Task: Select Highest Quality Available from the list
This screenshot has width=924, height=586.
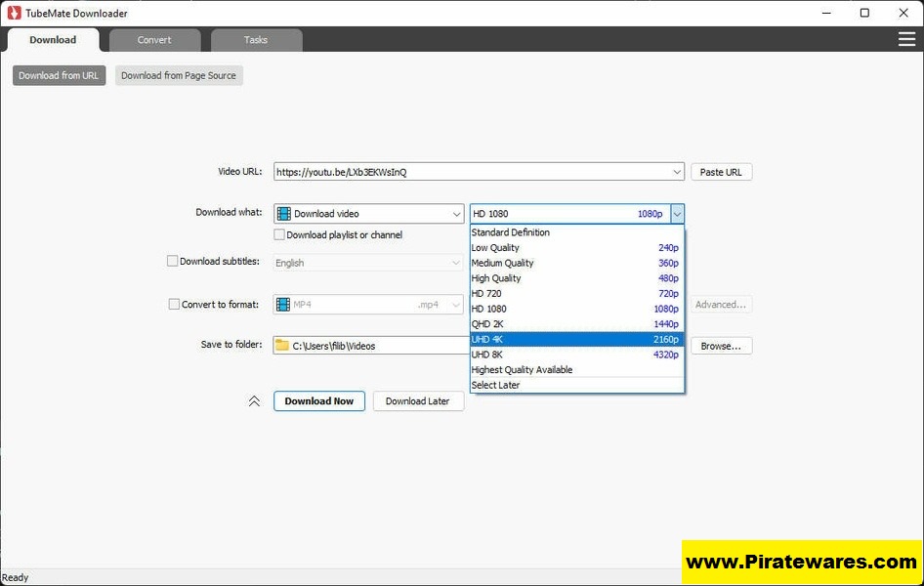Action: (522, 369)
